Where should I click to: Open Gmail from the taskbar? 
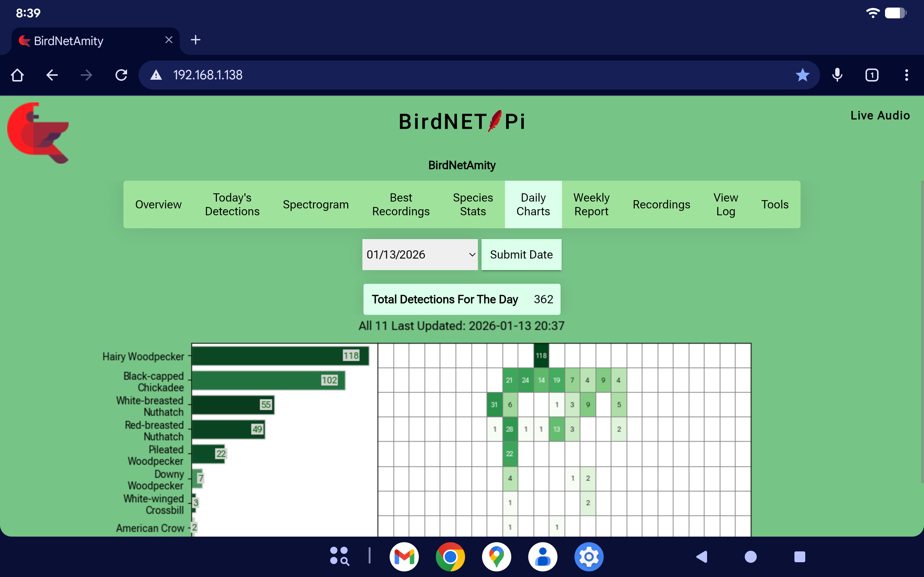[404, 557]
